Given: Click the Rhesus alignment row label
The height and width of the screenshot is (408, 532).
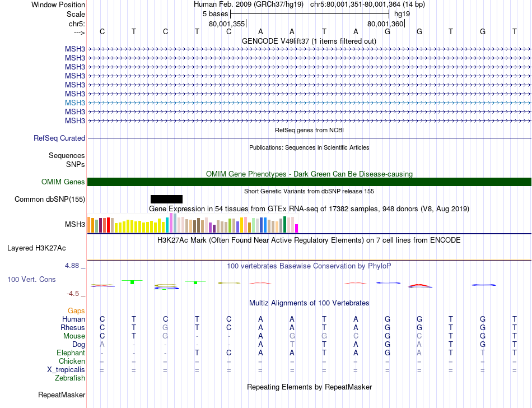Looking at the screenshot, I should tap(73, 327).
